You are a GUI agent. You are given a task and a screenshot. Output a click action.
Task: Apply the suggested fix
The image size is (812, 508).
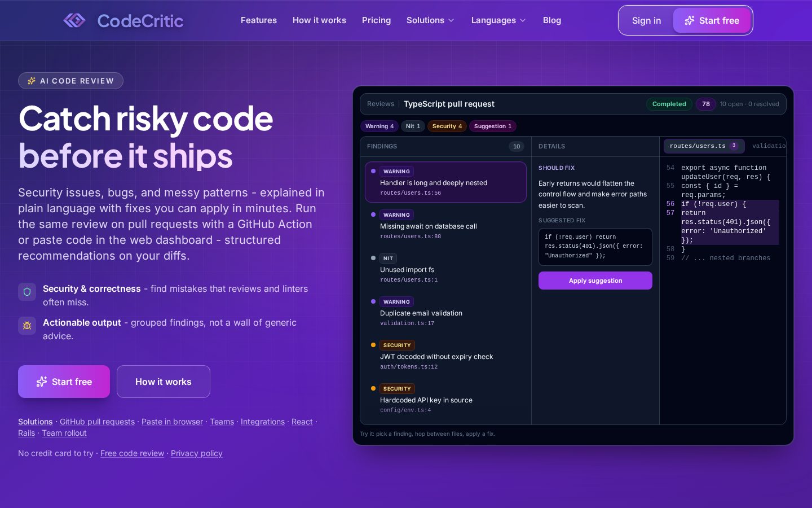point(595,281)
